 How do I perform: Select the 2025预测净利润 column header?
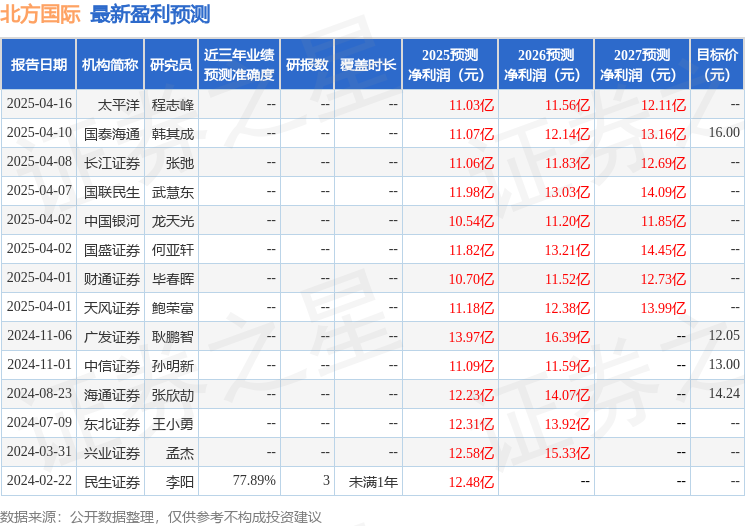coord(450,65)
